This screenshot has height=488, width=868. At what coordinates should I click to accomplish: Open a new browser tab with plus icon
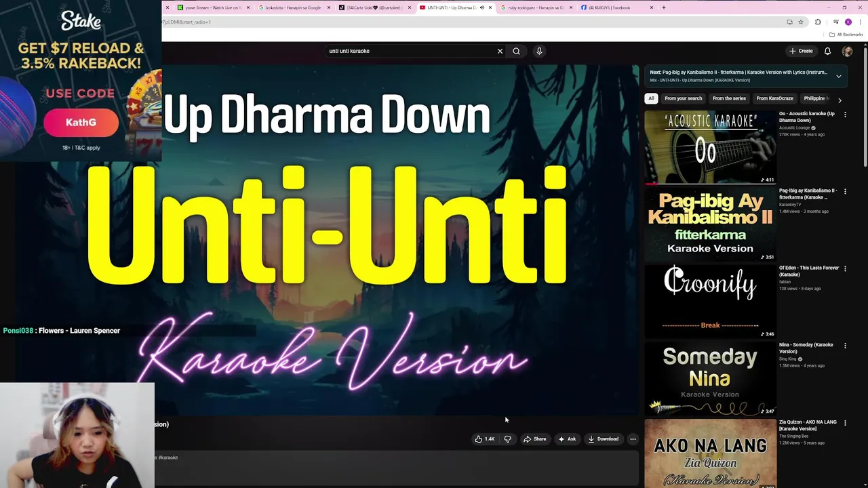(x=663, y=7)
